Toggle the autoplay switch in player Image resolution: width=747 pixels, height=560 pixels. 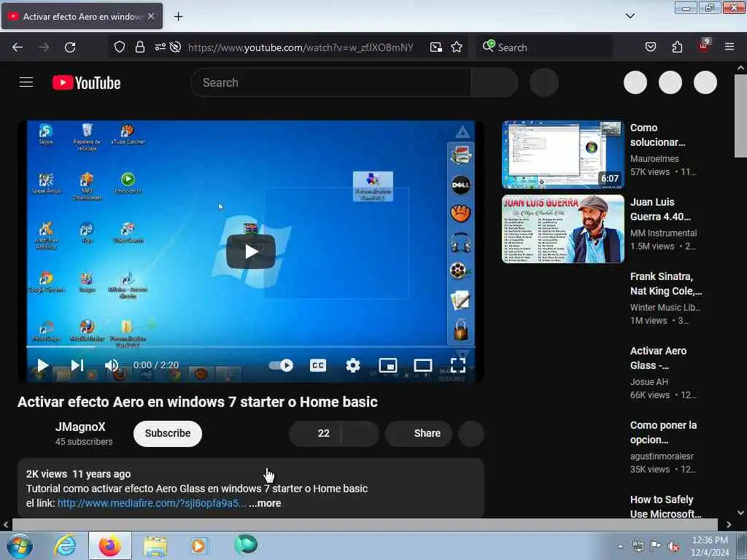click(281, 365)
